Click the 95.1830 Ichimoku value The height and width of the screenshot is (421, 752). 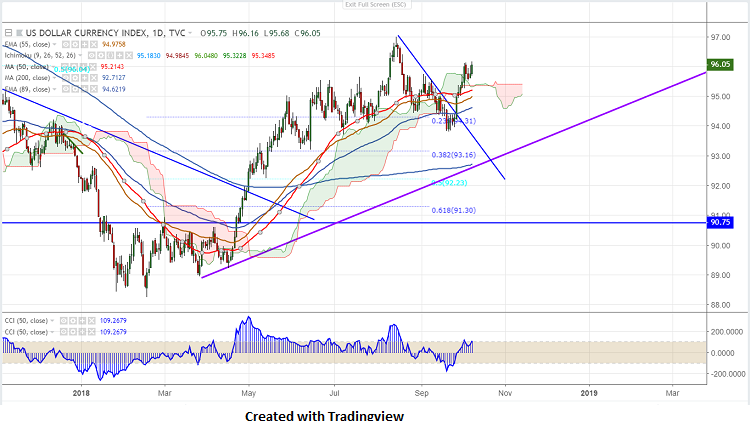[149, 56]
